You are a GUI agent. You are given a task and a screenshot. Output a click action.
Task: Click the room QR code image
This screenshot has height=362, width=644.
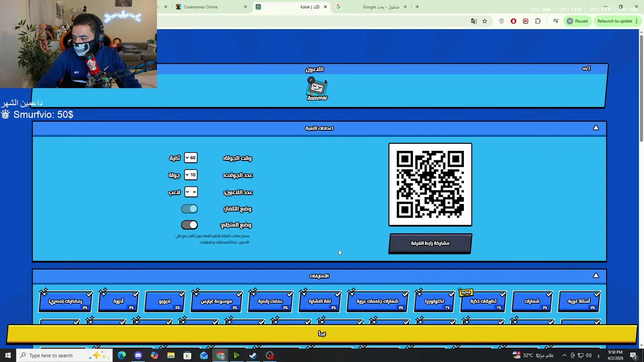click(x=430, y=185)
